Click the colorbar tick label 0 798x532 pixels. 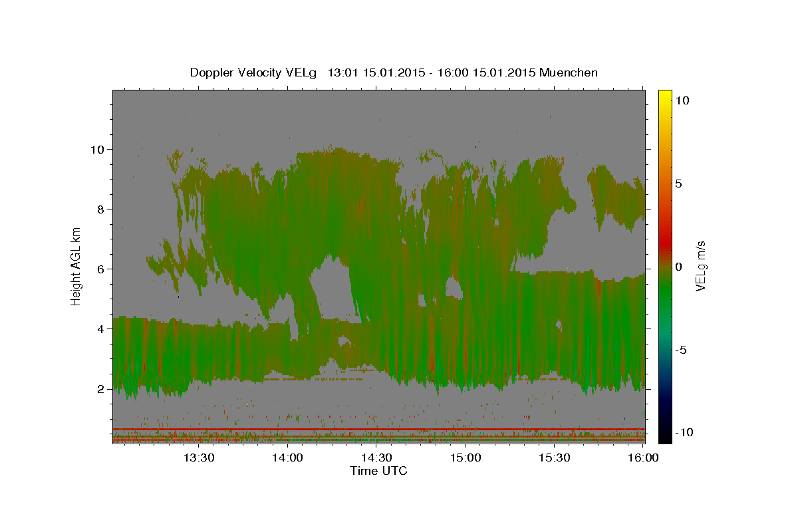pyautogui.click(x=678, y=267)
